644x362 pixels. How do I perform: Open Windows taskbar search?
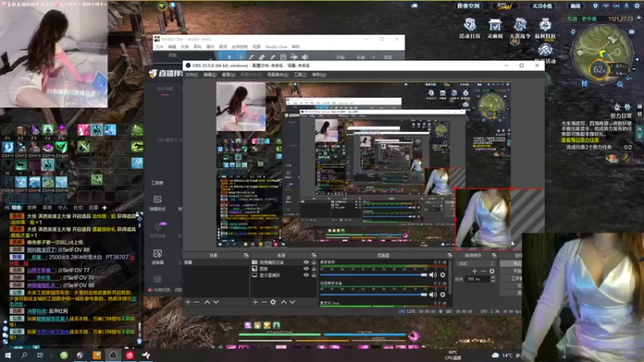tap(24, 356)
